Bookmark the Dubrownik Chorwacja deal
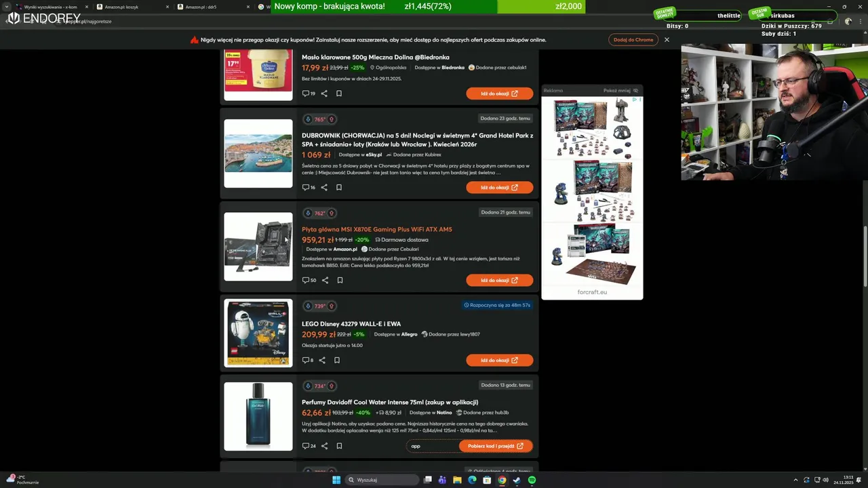Viewport: 868px width, 488px height. [339, 188]
